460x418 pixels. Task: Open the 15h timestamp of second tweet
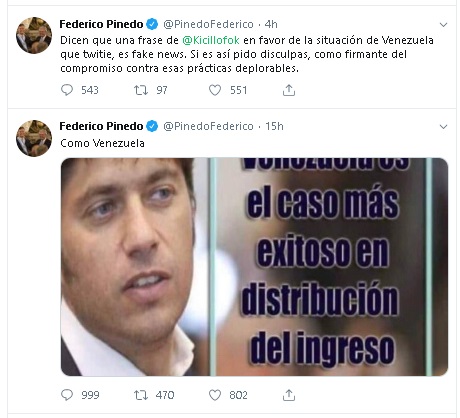(x=274, y=126)
